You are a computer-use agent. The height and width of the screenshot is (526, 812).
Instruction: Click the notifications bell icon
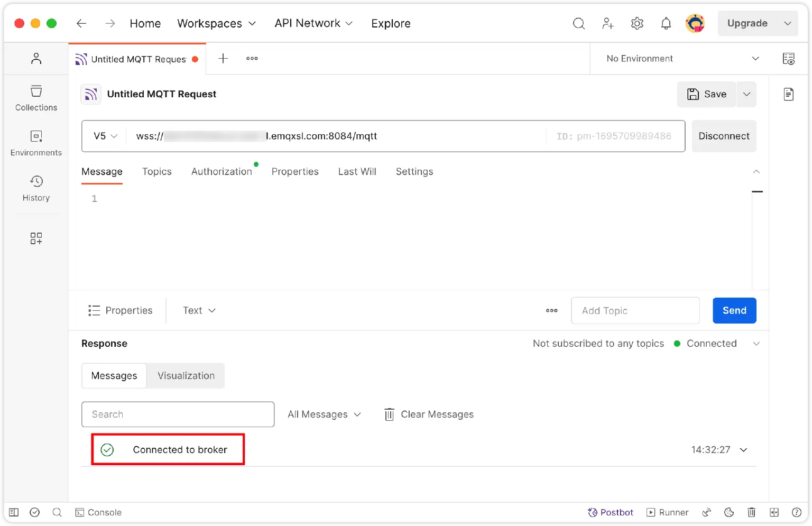(666, 23)
